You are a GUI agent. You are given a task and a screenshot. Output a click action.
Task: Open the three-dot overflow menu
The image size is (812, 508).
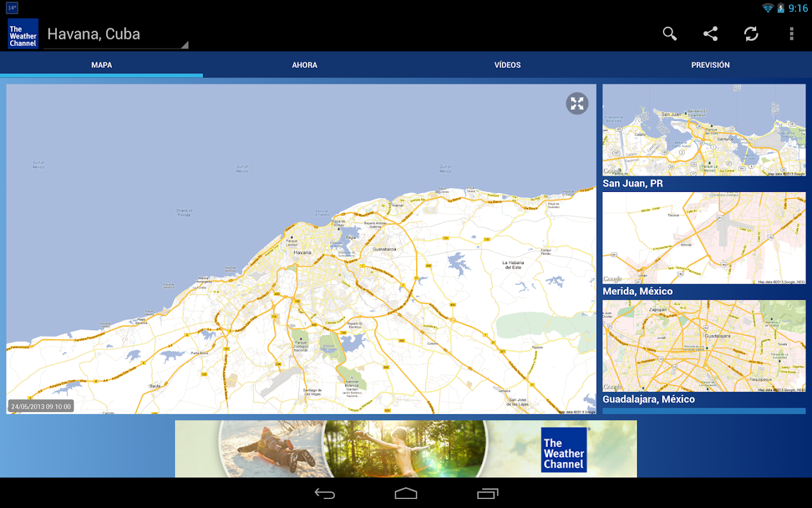pos(792,34)
